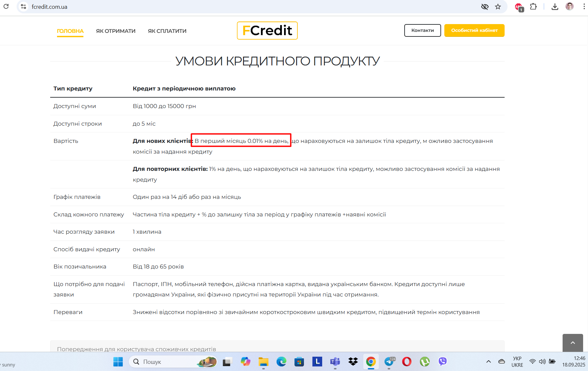Click the battery tray icon
The height and width of the screenshot is (371, 588).
(552, 362)
